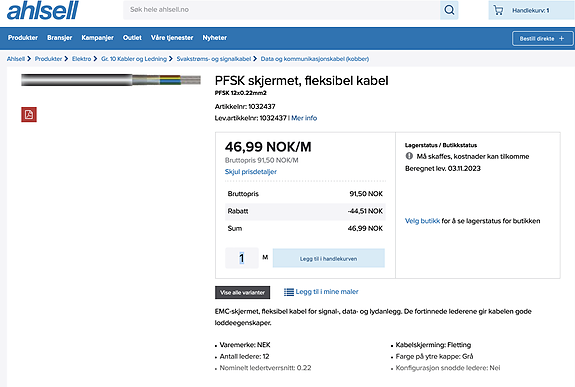Click the quantity input field showing 1
The image size is (575, 387).
pos(242,258)
